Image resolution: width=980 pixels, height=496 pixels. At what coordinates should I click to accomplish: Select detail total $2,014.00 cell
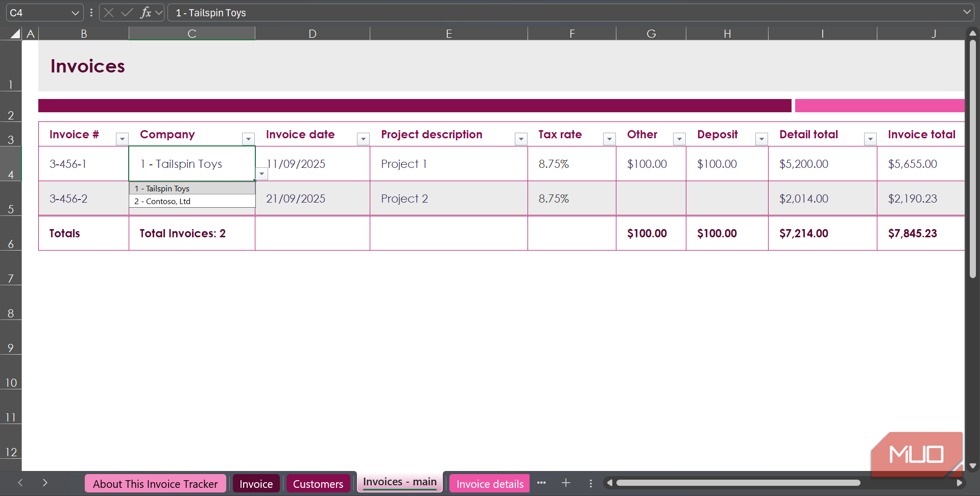[x=823, y=199]
